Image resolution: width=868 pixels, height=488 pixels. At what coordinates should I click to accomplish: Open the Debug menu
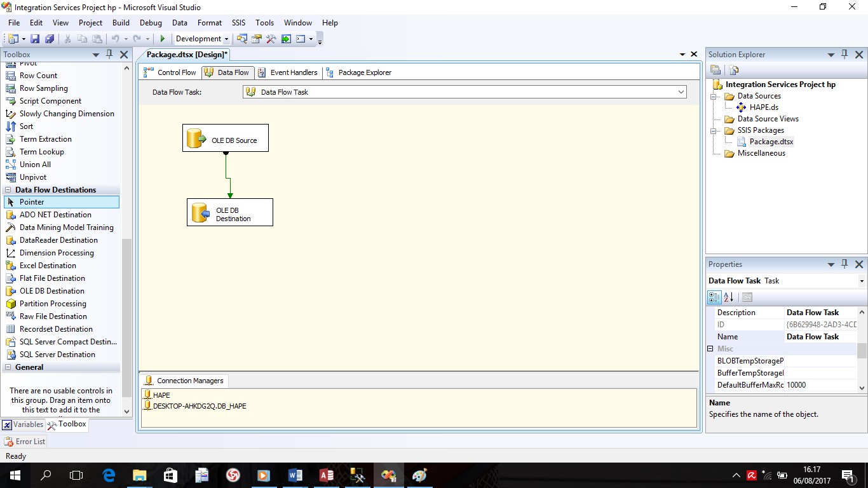(151, 23)
